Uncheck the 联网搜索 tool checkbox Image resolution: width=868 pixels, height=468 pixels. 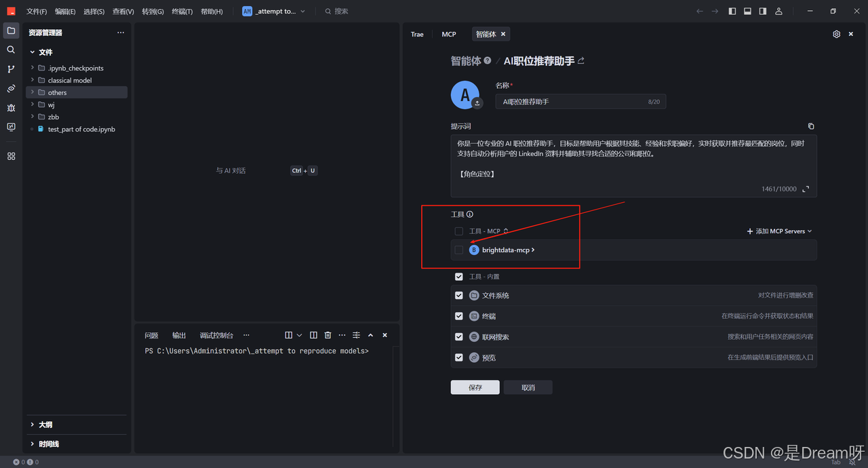[x=459, y=336]
